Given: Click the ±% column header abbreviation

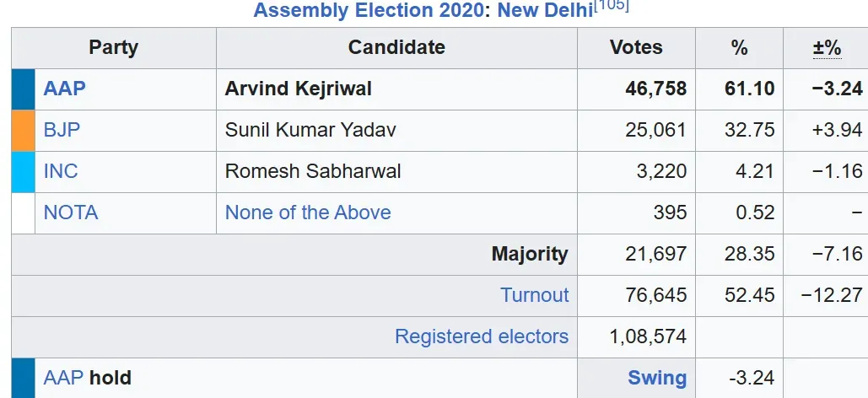Looking at the screenshot, I should coord(827,47).
